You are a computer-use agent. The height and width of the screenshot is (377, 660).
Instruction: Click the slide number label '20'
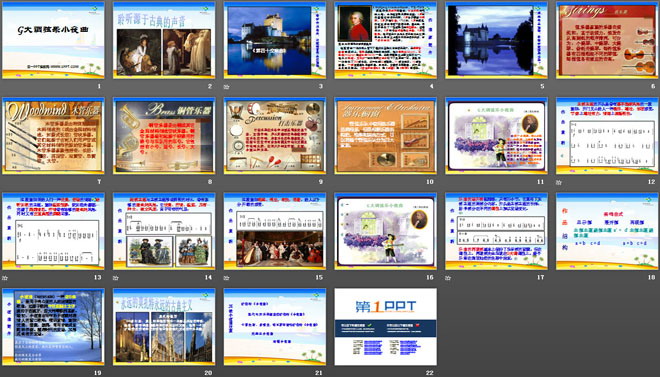(208, 373)
